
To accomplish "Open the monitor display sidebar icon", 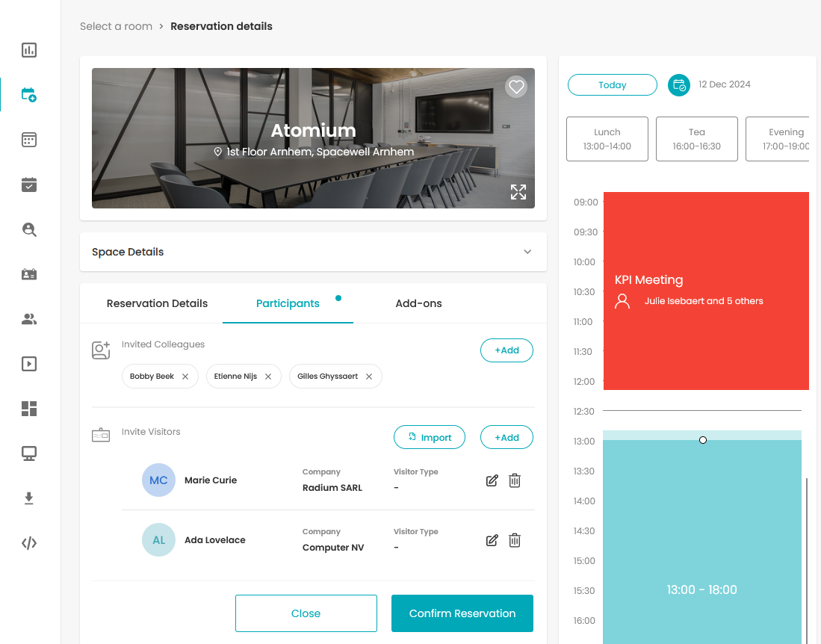I will (x=29, y=453).
